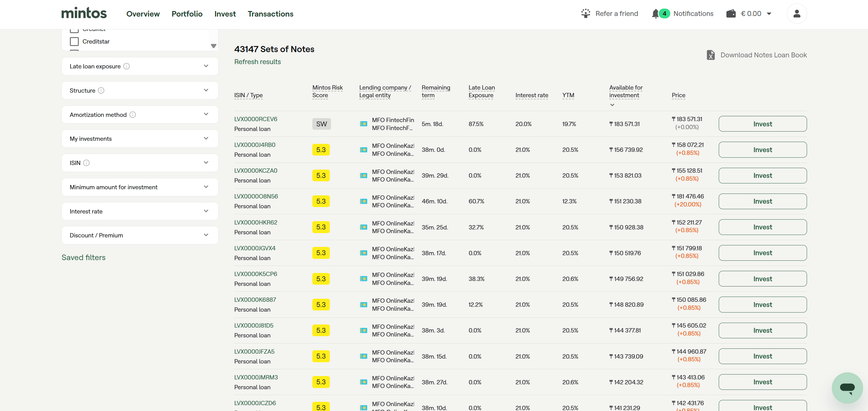The width and height of the screenshot is (868, 411).
Task: Open ISIN link LVX0000JFZA5
Action: pos(254,352)
